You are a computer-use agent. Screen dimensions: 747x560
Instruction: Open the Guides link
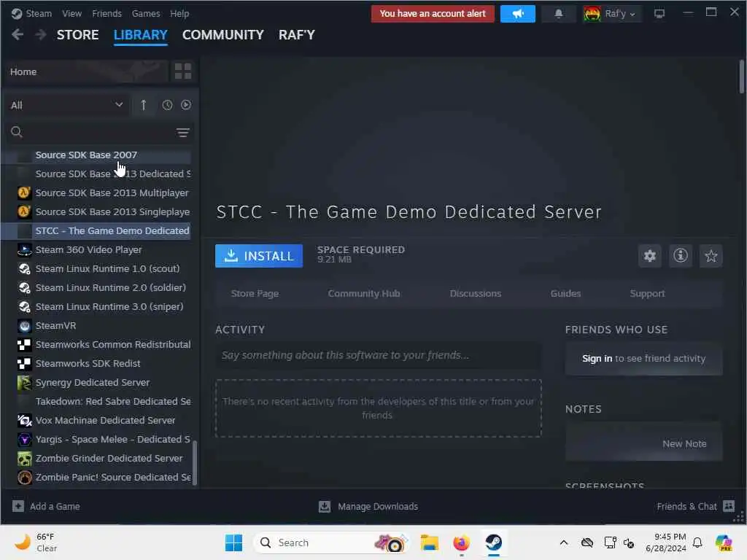[x=565, y=293]
